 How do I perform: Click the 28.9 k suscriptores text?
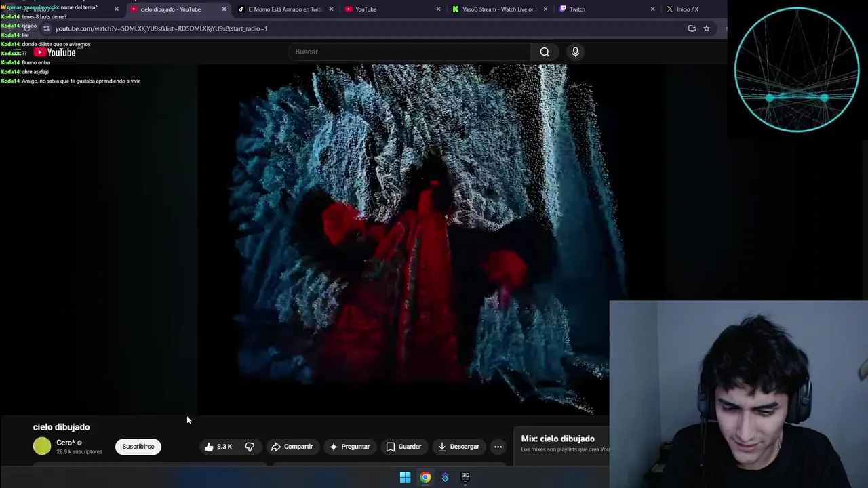click(79, 452)
